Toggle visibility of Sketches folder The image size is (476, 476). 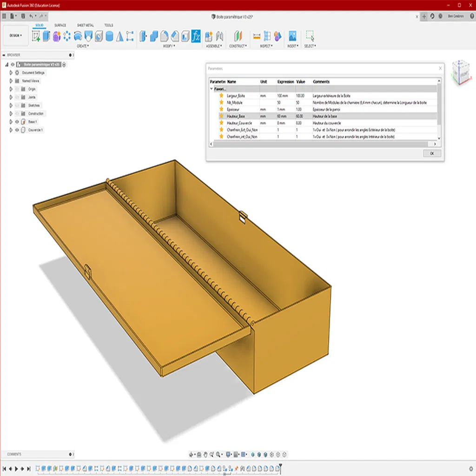pos(17,106)
